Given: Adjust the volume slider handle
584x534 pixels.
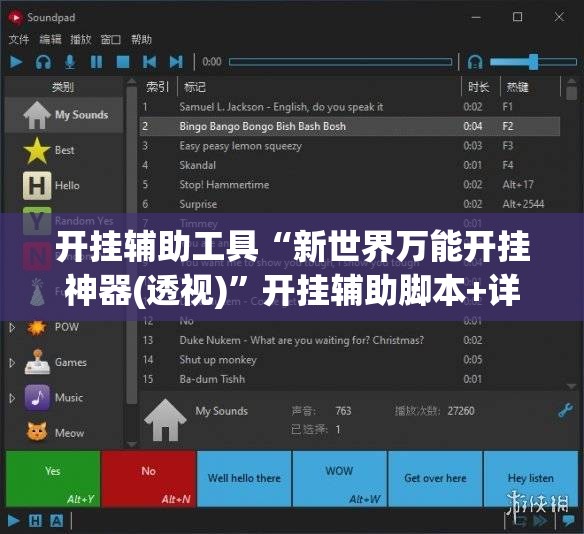Looking at the screenshot, I should 533,62.
